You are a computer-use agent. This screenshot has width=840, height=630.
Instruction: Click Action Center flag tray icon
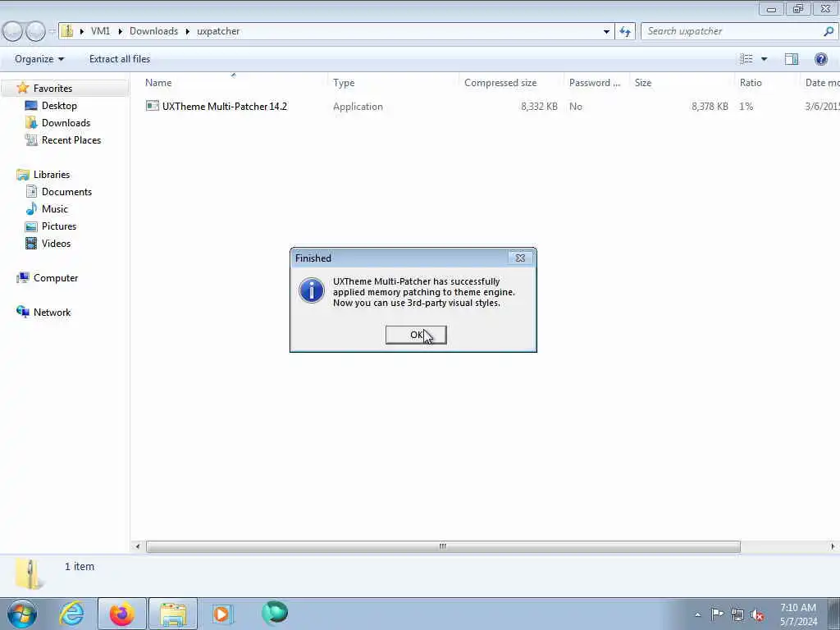click(717, 614)
